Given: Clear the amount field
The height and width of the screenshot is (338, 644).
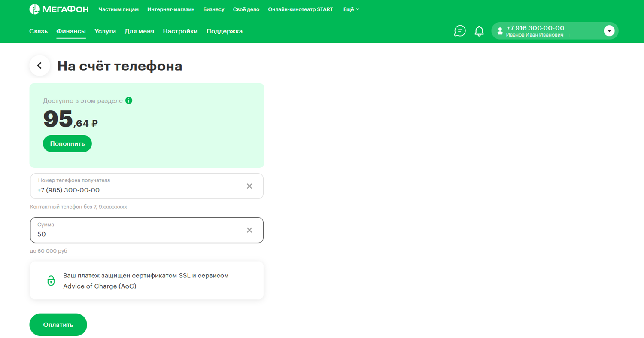Looking at the screenshot, I should pyautogui.click(x=249, y=230).
